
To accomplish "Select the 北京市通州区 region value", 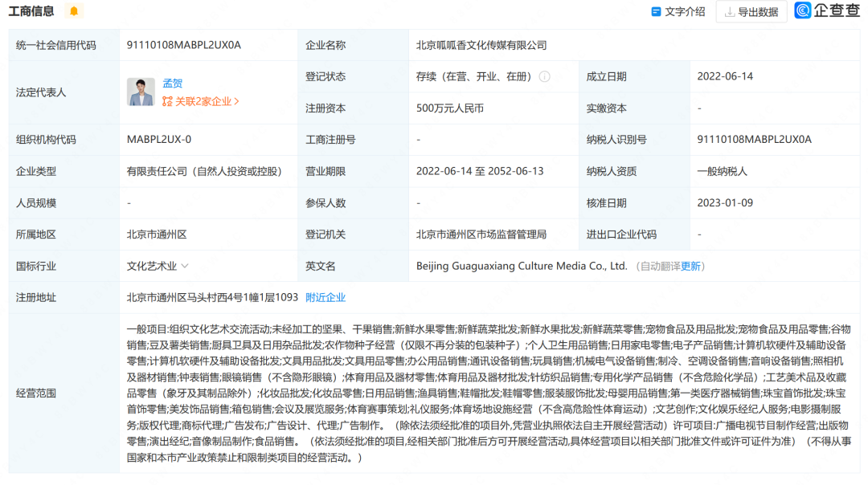I will pyautogui.click(x=157, y=234).
